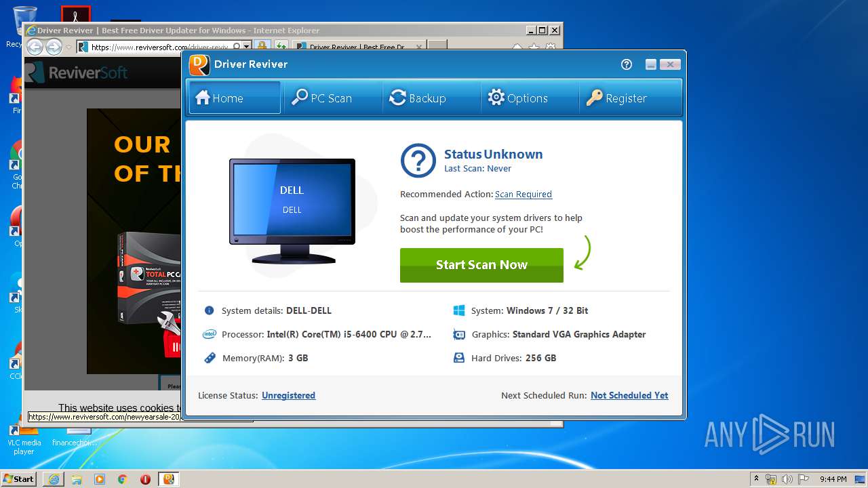This screenshot has width=868, height=488.
Task: Click the Graphics adapter icon
Action: (459, 334)
